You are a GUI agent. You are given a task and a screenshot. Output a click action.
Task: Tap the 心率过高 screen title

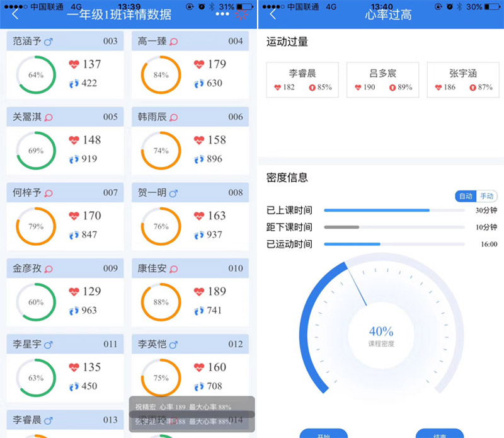pos(388,14)
